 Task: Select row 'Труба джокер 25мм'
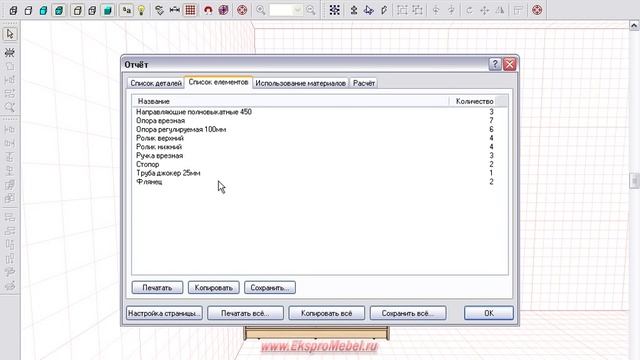(320, 173)
